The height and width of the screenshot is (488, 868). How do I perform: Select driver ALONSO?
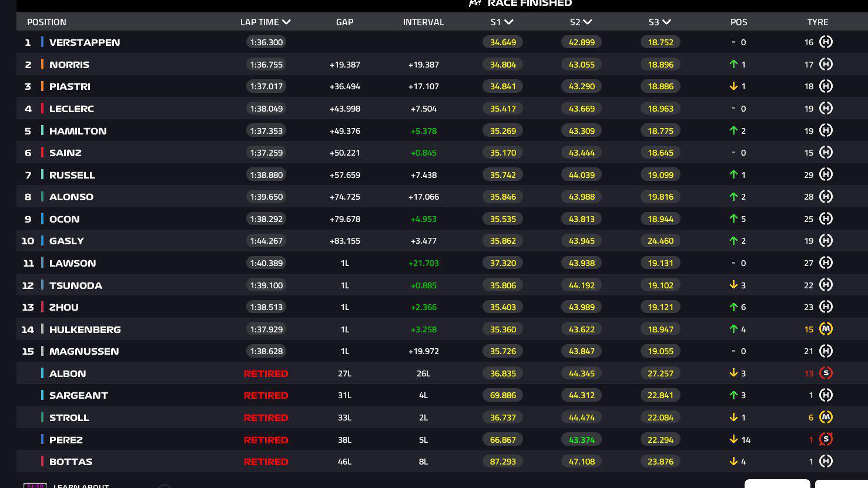pos(71,197)
